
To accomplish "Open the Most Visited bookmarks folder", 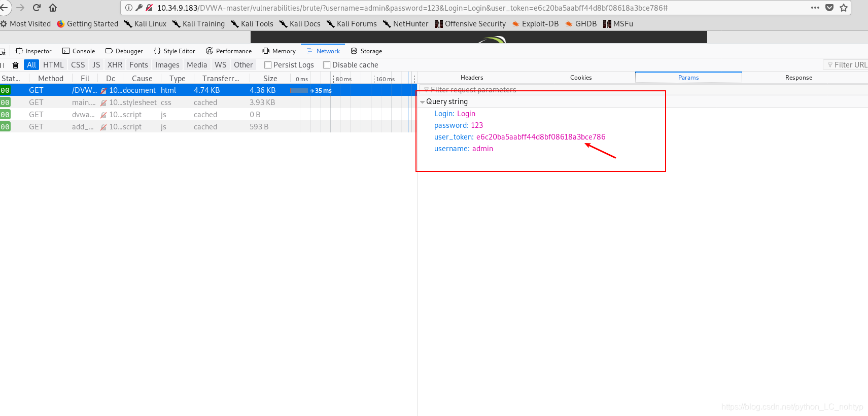I will pos(25,24).
